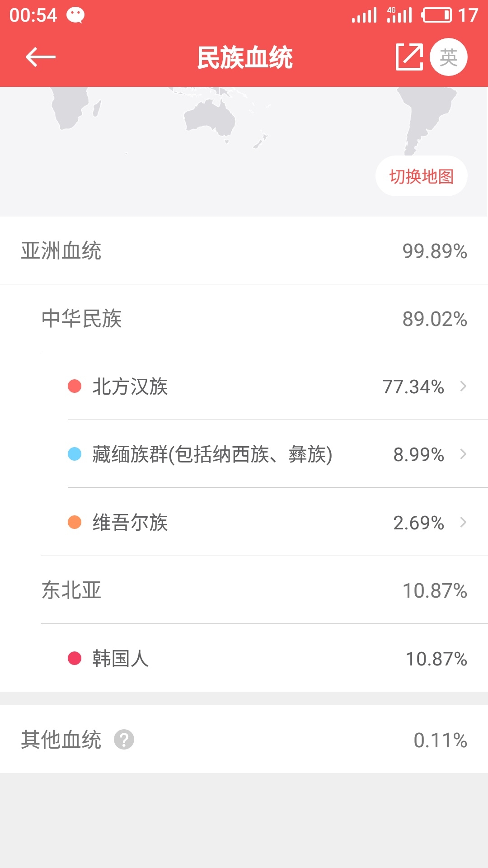
Task: Tap the back arrow icon
Action: pos(40,57)
